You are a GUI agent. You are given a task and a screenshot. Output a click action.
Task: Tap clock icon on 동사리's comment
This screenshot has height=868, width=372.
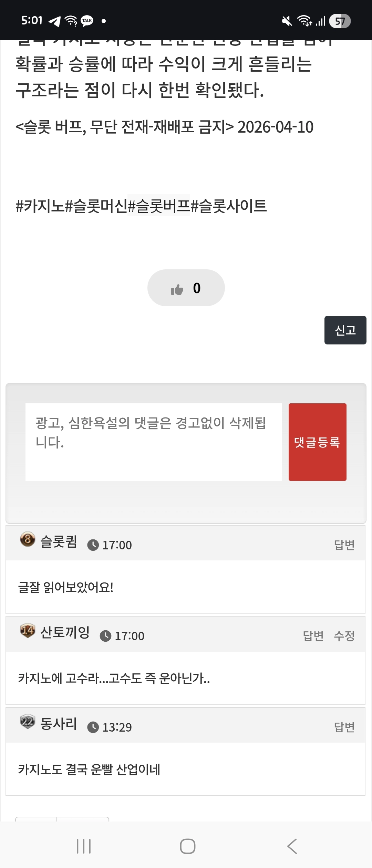tap(93, 727)
